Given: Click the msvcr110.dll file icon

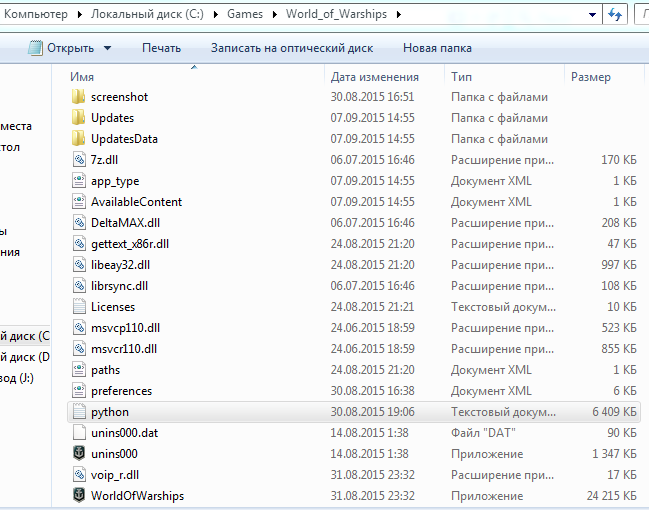Looking at the screenshot, I should pos(79,349).
